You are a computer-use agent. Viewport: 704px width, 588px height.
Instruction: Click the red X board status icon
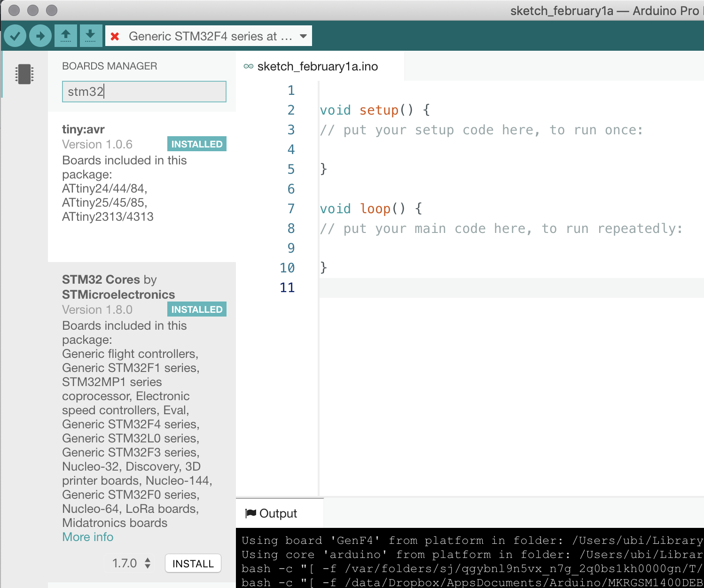pos(115,36)
